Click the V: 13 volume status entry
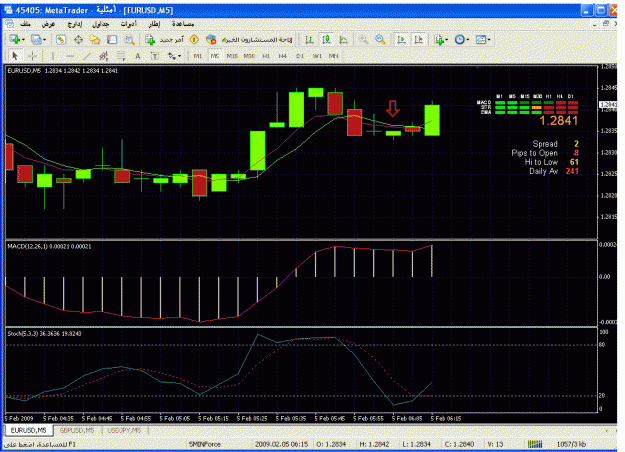625x452 pixels. click(x=495, y=444)
